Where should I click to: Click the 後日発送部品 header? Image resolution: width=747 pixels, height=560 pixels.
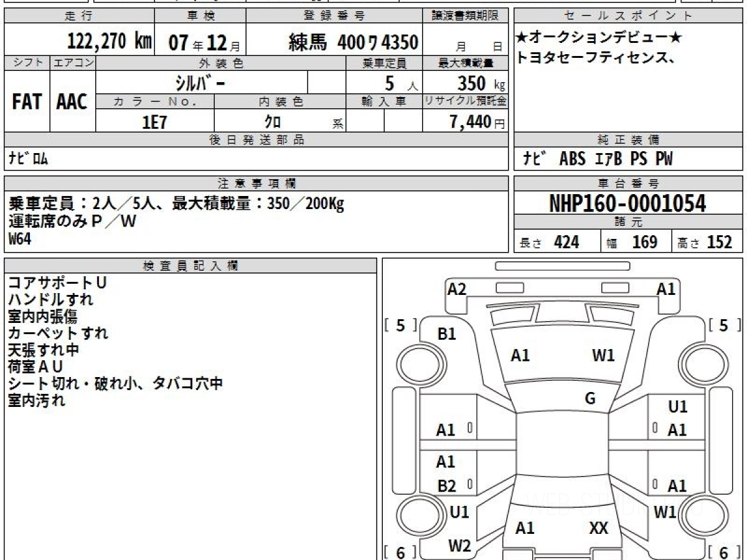[x=256, y=140]
